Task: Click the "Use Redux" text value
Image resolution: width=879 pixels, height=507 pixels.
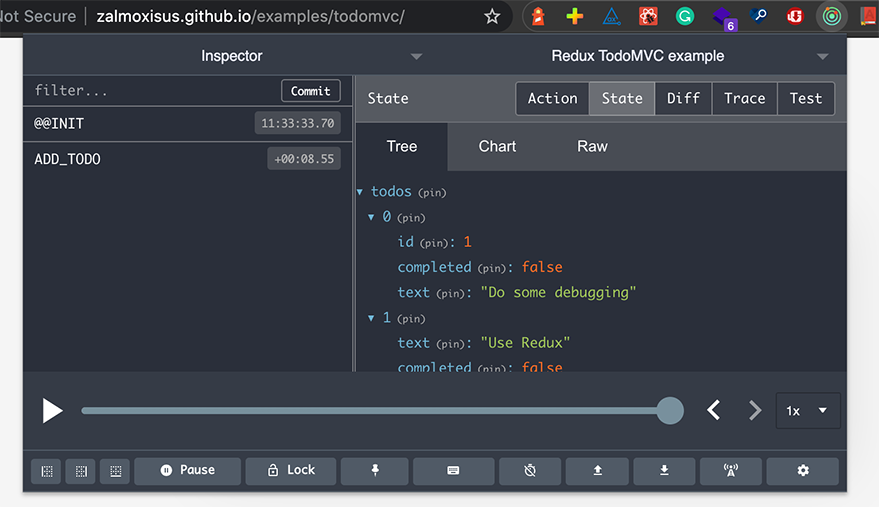Action: pos(525,343)
